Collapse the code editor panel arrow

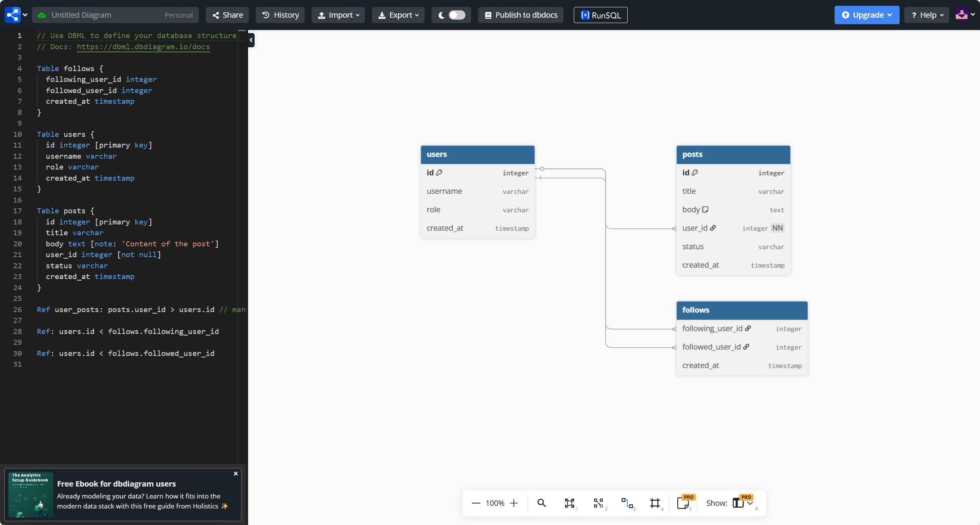[251, 40]
